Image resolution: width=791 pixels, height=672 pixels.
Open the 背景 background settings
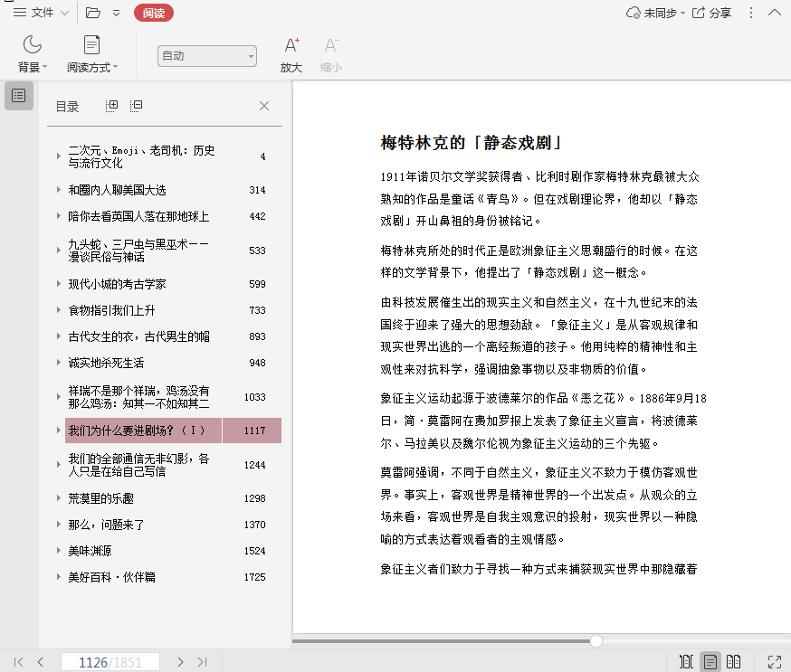click(x=33, y=53)
